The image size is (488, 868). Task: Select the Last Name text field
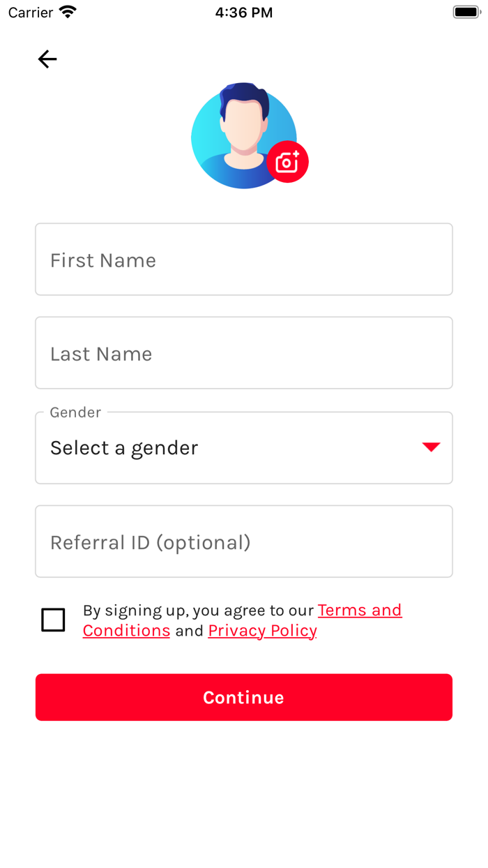click(244, 352)
